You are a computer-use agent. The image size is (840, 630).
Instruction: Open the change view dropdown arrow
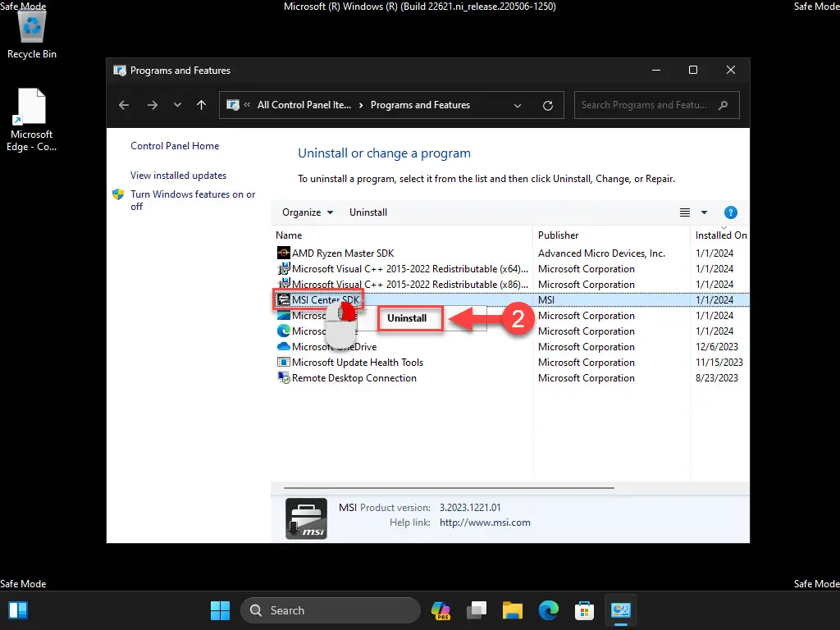pos(704,212)
